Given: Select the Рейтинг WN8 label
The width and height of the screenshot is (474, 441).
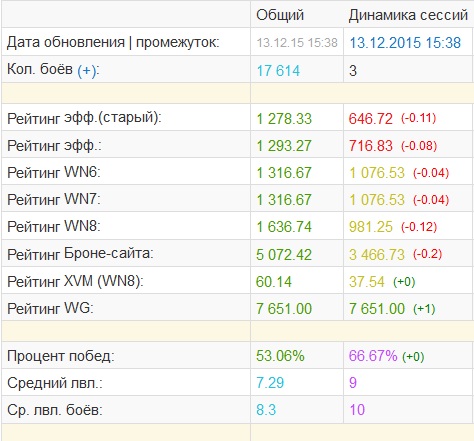Looking at the screenshot, I should pyautogui.click(x=54, y=226).
